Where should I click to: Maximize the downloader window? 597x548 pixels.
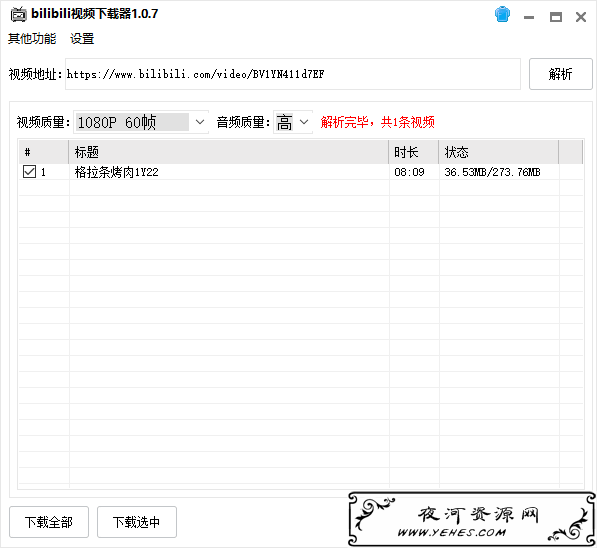(x=555, y=17)
